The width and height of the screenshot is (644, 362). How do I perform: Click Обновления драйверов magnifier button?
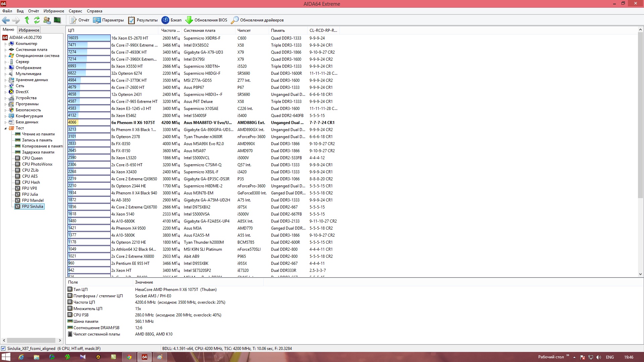(258, 20)
